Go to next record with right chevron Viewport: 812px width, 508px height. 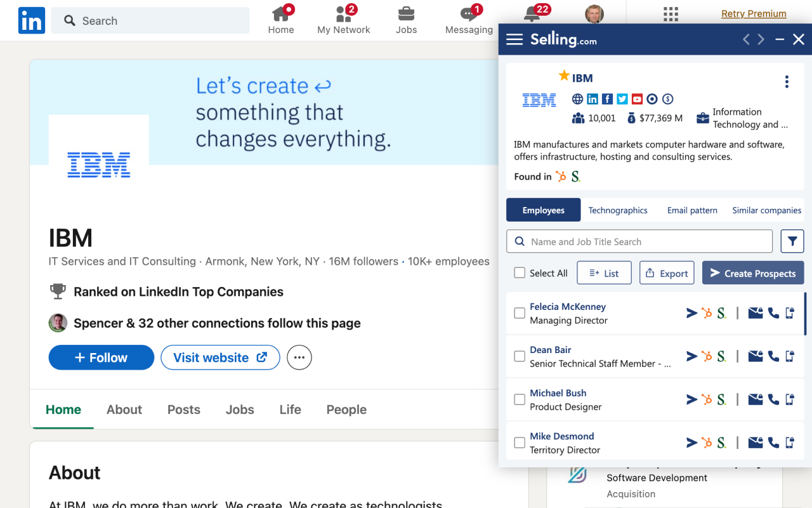tap(761, 39)
